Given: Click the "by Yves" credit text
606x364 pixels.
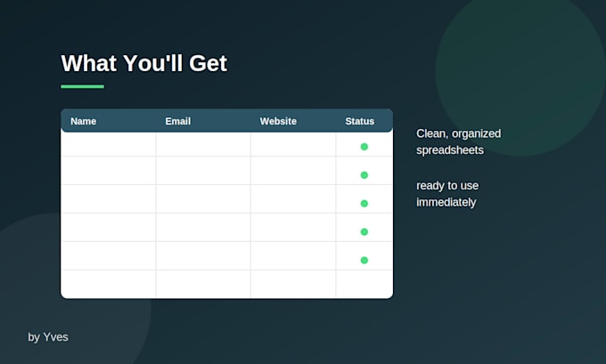Looking at the screenshot, I should [x=48, y=337].
